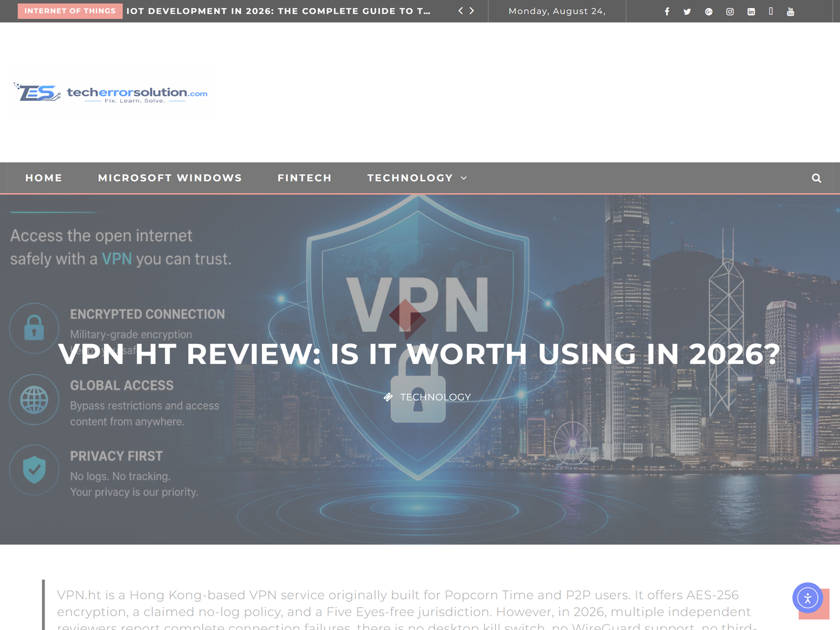840x630 pixels.
Task: Click the Monday, August 24 date text
Action: (x=557, y=11)
